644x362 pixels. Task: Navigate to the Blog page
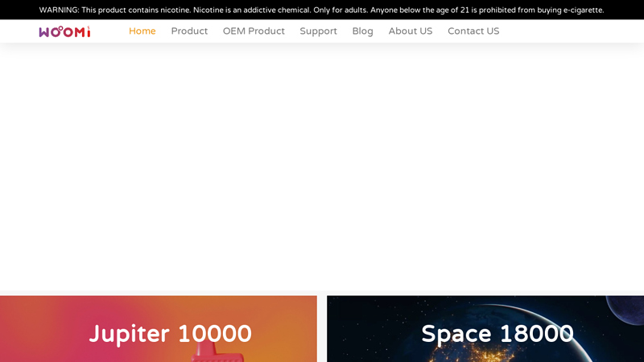tap(363, 31)
